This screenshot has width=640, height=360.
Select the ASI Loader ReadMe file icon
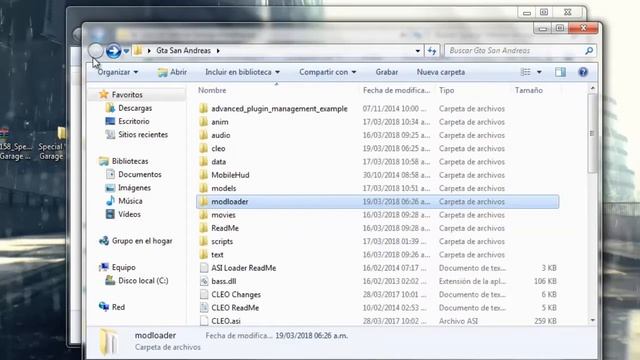tap(204, 268)
